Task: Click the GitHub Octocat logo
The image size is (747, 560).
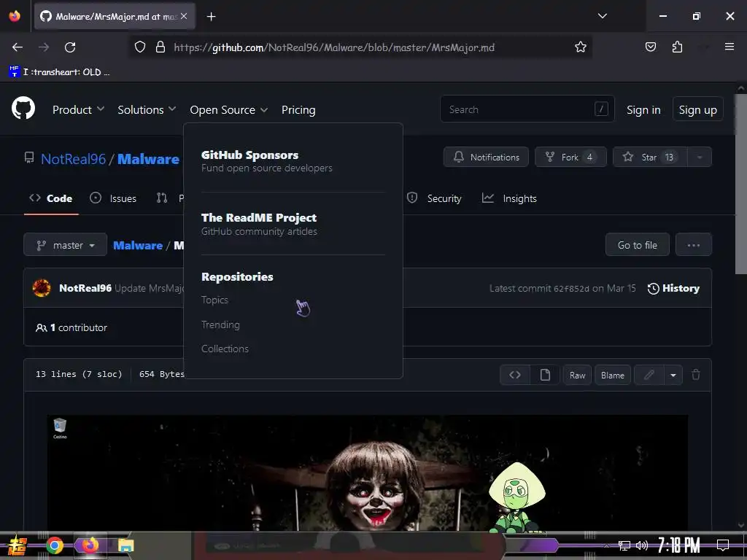Action: 23,109
